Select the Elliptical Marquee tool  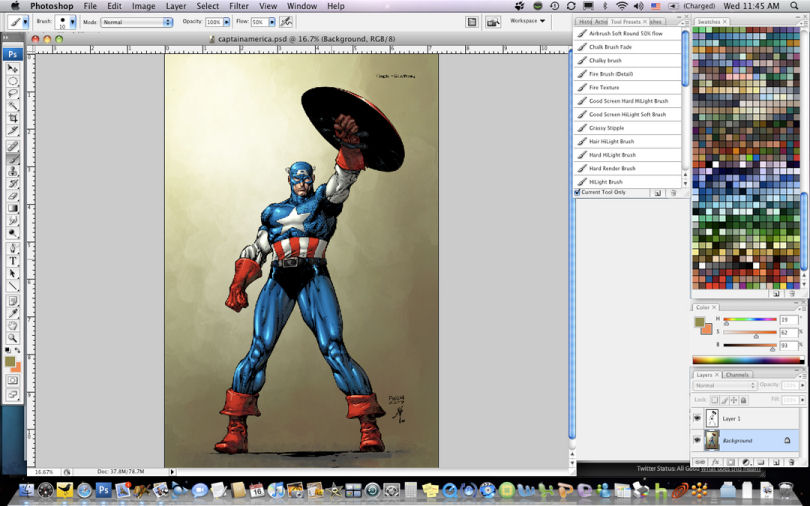click(x=13, y=81)
